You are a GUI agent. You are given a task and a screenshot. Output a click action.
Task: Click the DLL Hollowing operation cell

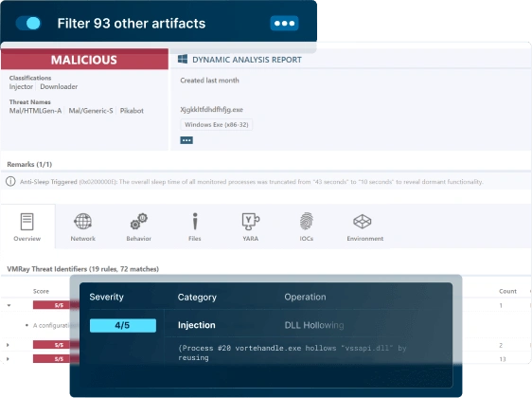click(x=314, y=325)
